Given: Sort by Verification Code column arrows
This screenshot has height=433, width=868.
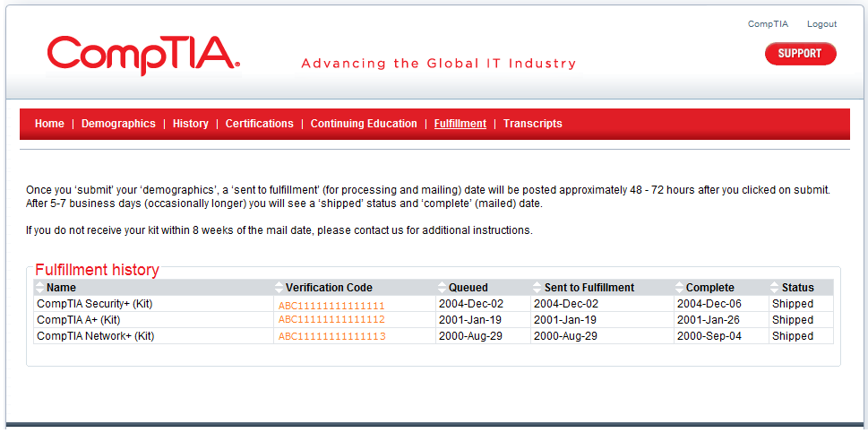Looking at the screenshot, I should 279,288.
